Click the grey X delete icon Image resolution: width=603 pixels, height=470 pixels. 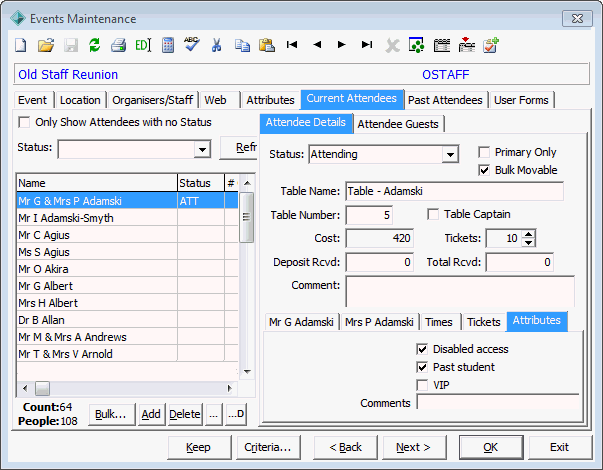coord(392,45)
